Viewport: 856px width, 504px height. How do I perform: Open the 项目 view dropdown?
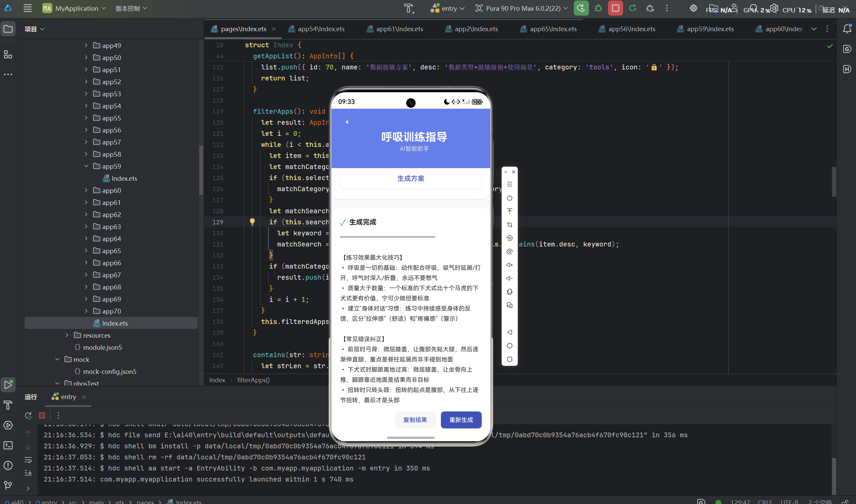pos(34,29)
